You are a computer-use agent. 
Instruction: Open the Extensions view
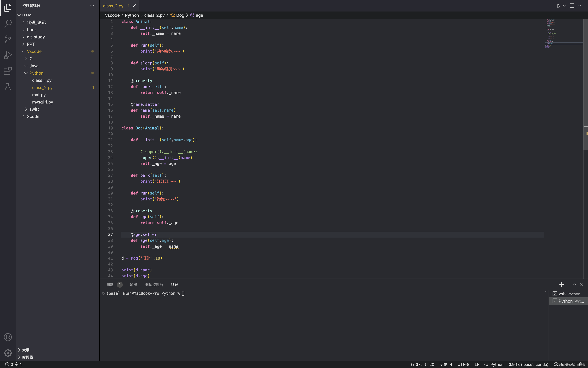point(8,71)
